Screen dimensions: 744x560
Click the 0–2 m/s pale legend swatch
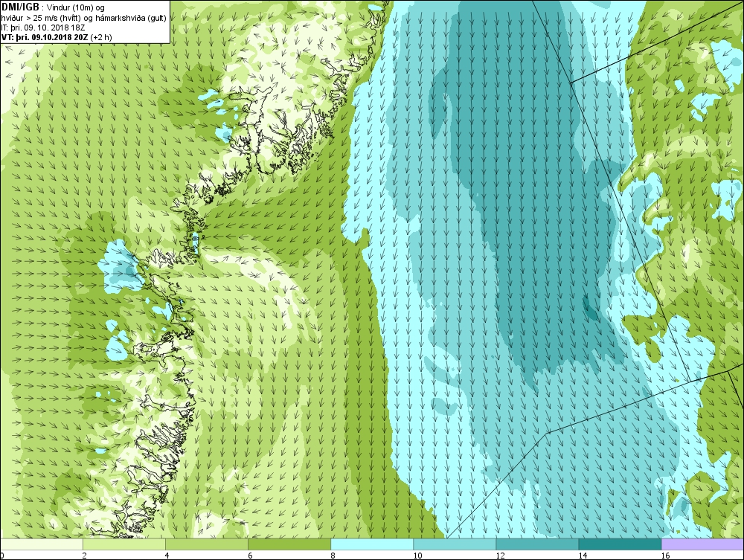pos(42,544)
